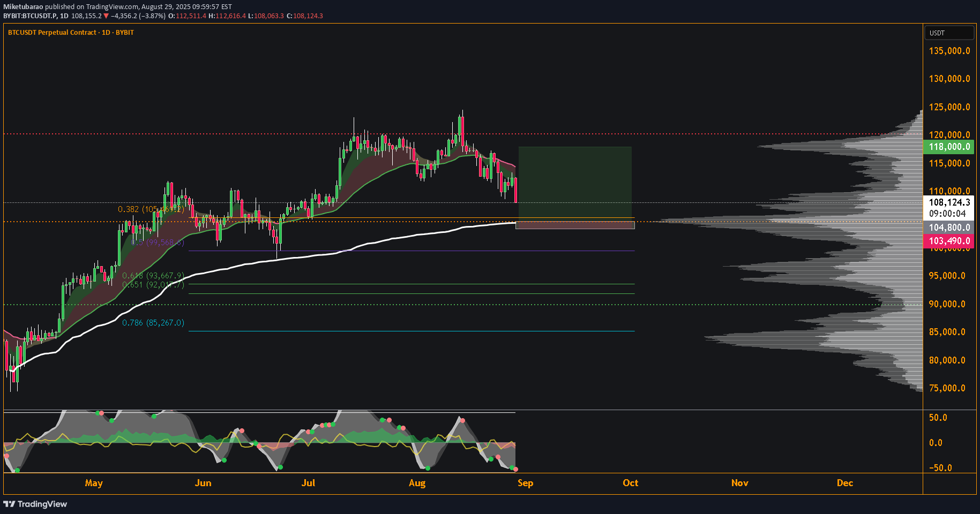The width and height of the screenshot is (980, 514).
Task: Click the Miketubarao author name in header
Action: click(23, 7)
